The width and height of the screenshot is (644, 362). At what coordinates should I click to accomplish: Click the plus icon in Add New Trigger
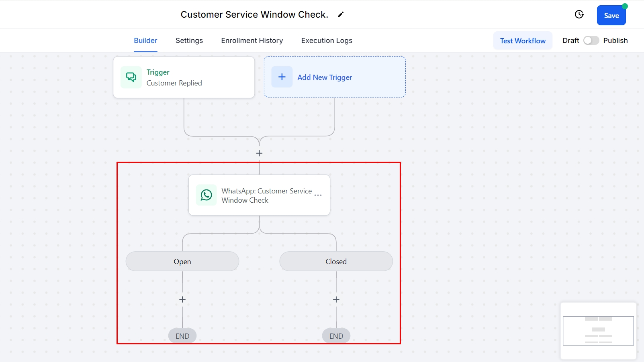(282, 77)
